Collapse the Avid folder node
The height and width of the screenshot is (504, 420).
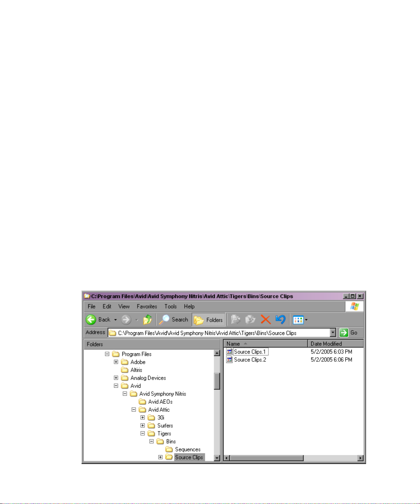(x=116, y=386)
